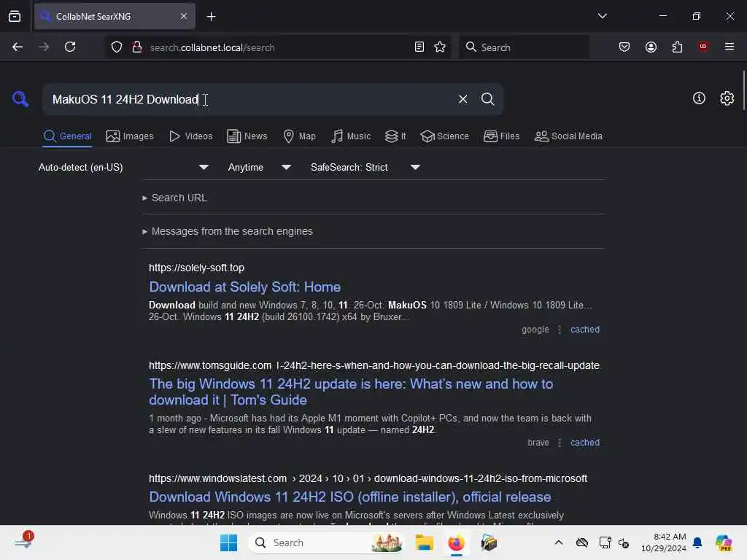View site security lock information
The width and height of the screenshot is (747, 560).
(137, 47)
